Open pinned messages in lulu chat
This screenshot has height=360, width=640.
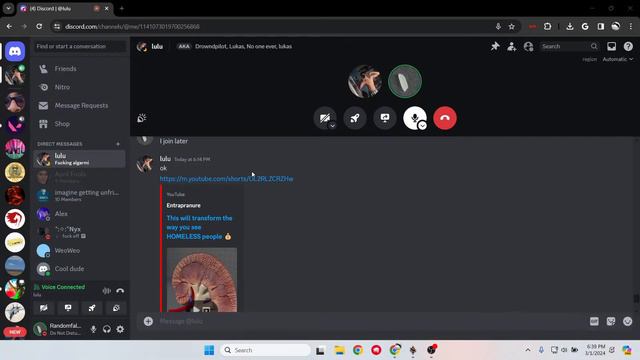click(x=495, y=47)
